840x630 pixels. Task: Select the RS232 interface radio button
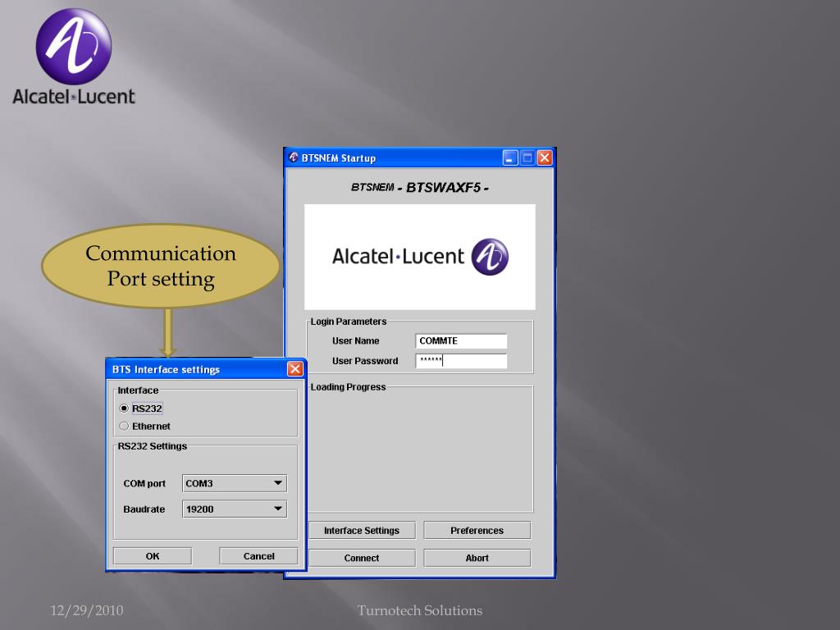click(125, 409)
